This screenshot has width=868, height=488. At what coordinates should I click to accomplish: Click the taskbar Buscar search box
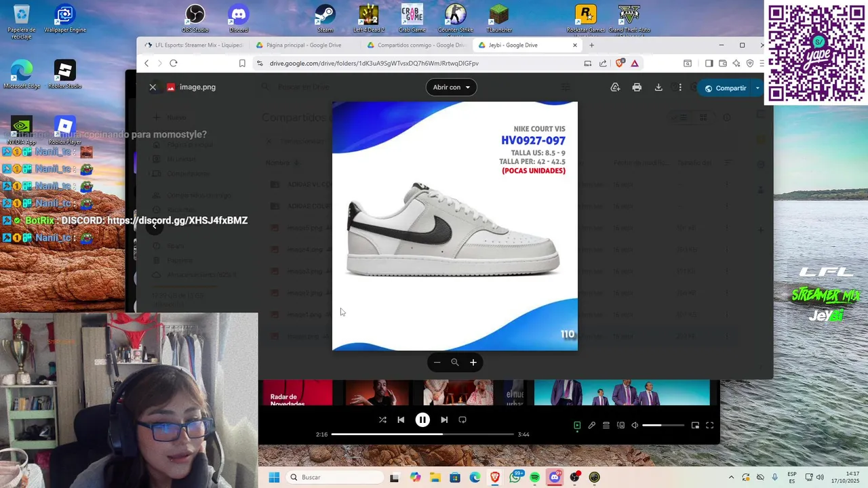[x=335, y=477]
